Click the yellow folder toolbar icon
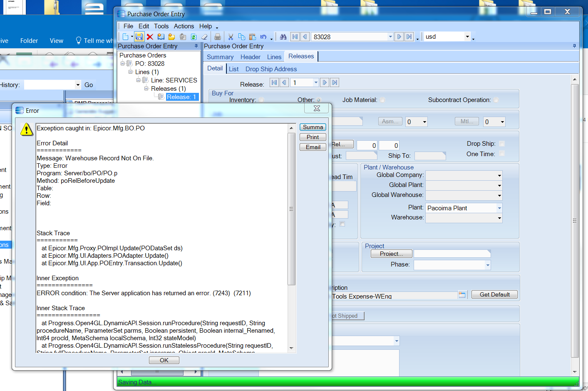Screen dimensions: 588x391 171,37
